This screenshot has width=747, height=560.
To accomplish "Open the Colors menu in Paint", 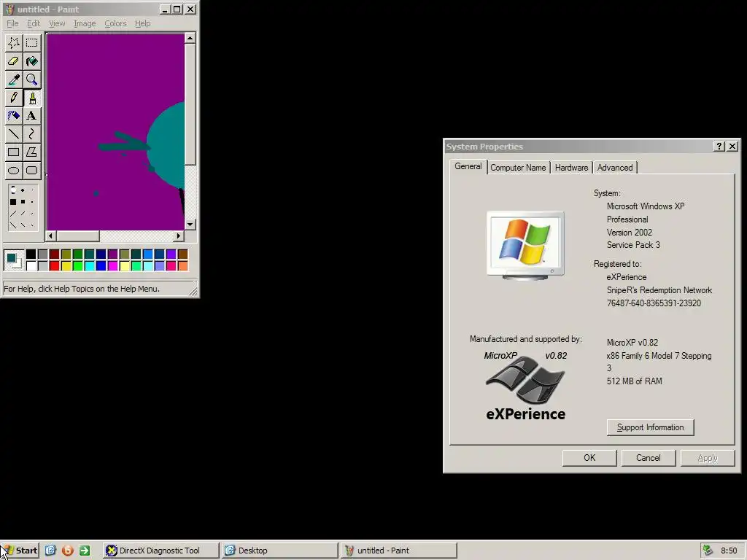I will tap(115, 23).
